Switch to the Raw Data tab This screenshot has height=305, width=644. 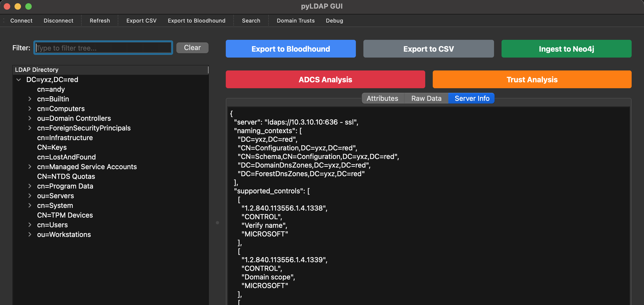click(x=426, y=98)
